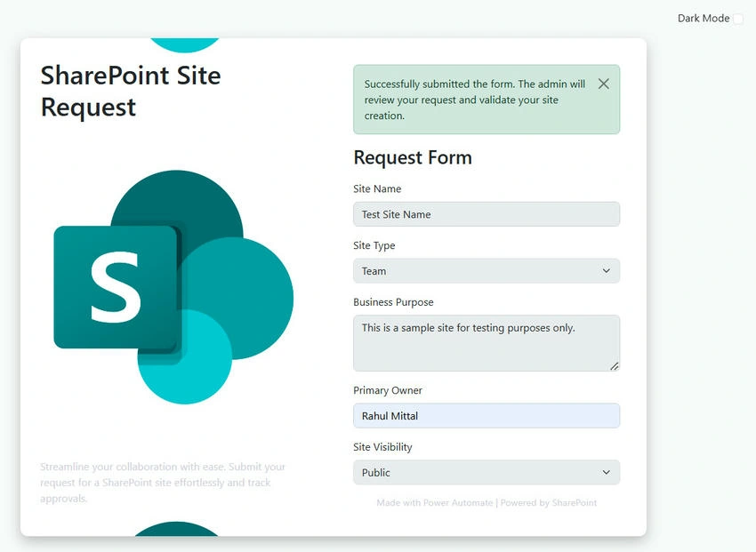
Task: Dismiss the success alert with the X
Action: [x=603, y=84]
